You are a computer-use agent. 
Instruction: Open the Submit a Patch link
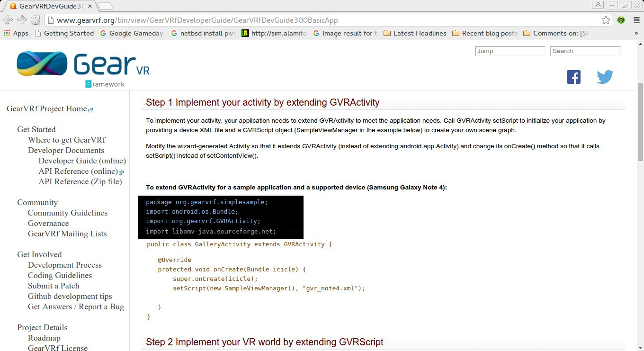[x=54, y=286]
